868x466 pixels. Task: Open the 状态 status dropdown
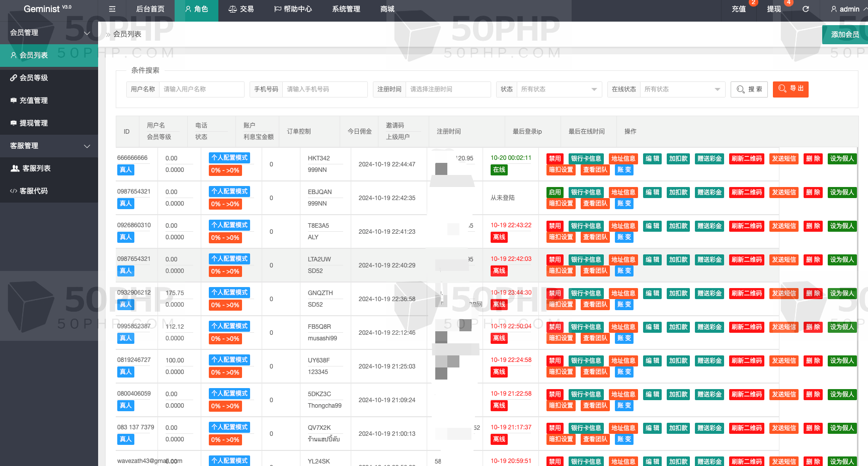tap(559, 89)
